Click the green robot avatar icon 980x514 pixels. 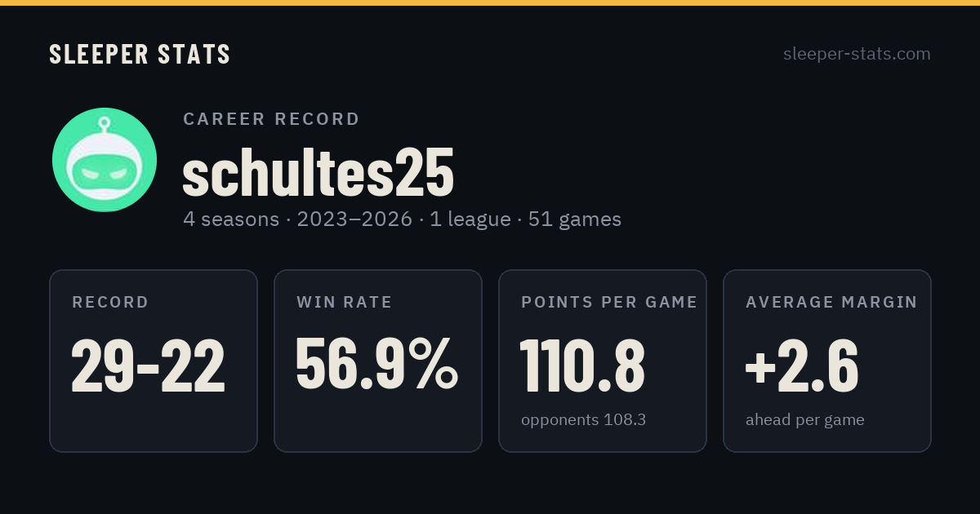pos(105,160)
